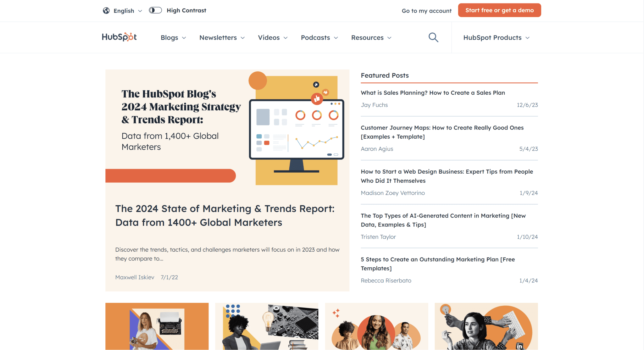Open the Podcasts menu
This screenshot has width=644, height=350.
click(319, 37)
